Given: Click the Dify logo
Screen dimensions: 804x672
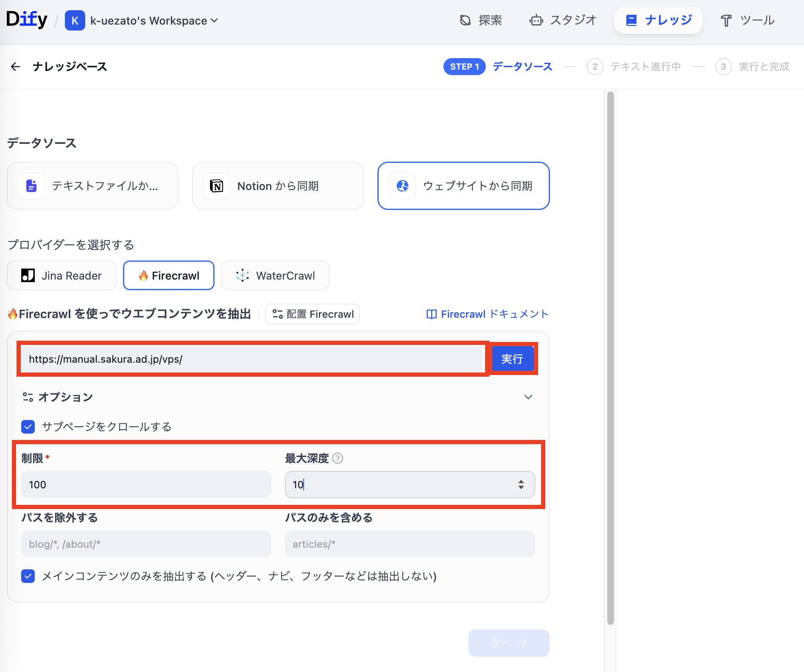Looking at the screenshot, I should point(27,20).
